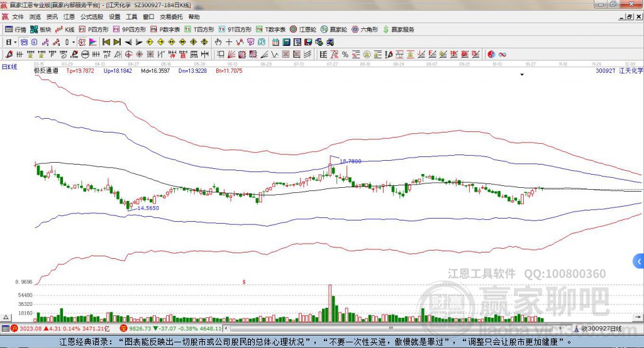Select the Gann fan lines tool
Image resolution: width=644 pixels, height=348 pixels.
point(231,55)
